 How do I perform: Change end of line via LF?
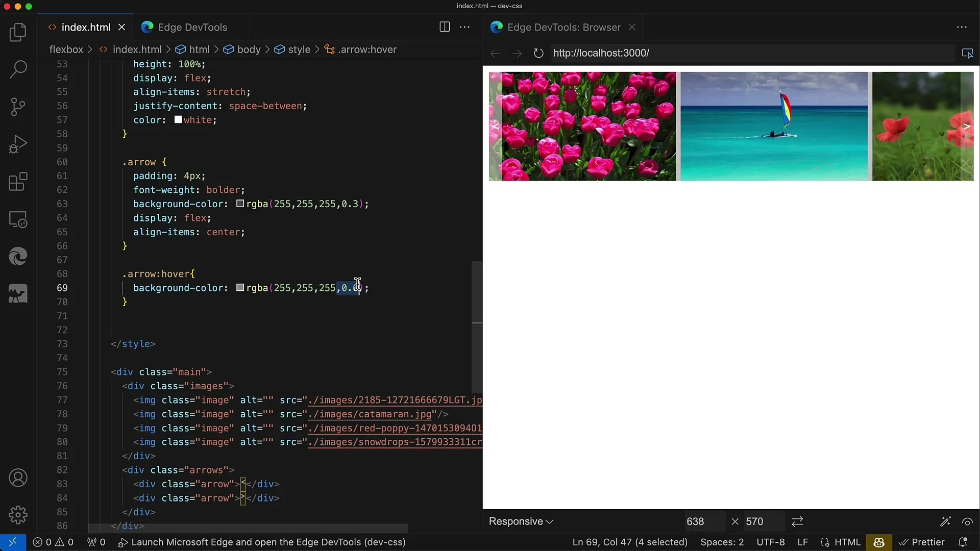click(x=803, y=542)
